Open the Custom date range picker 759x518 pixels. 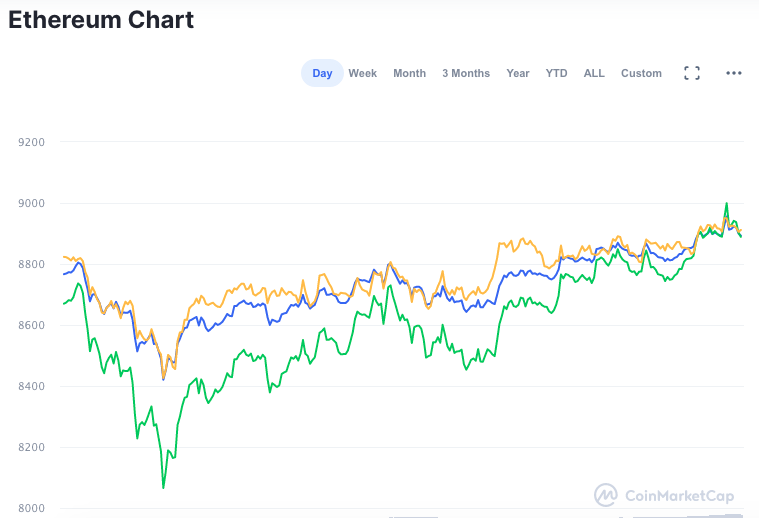pos(641,73)
